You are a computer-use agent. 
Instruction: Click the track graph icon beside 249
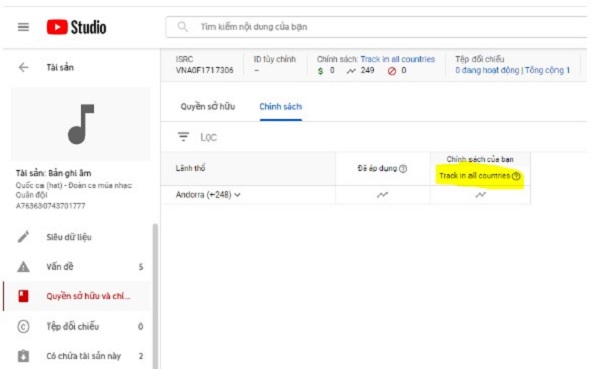point(351,71)
